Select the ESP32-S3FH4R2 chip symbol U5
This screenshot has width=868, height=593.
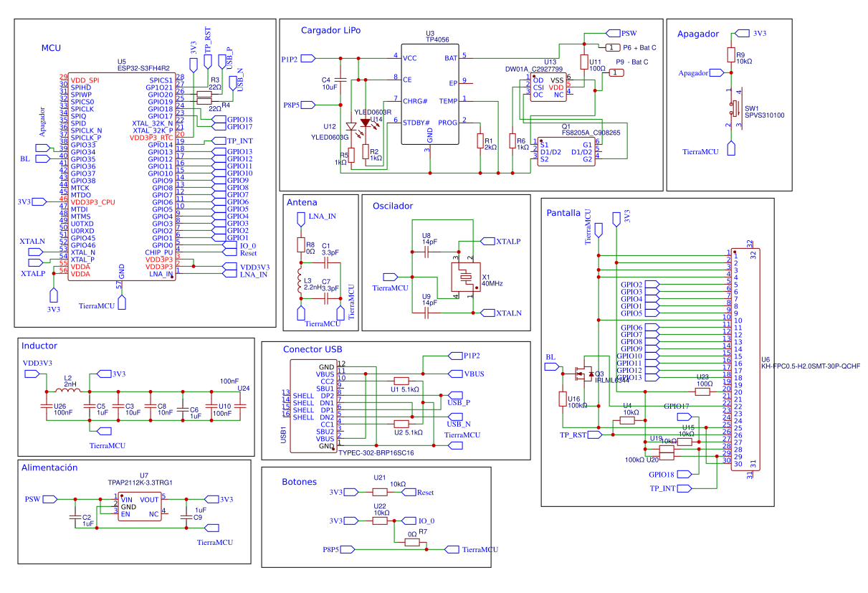pyautogui.click(x=121, y=176)
